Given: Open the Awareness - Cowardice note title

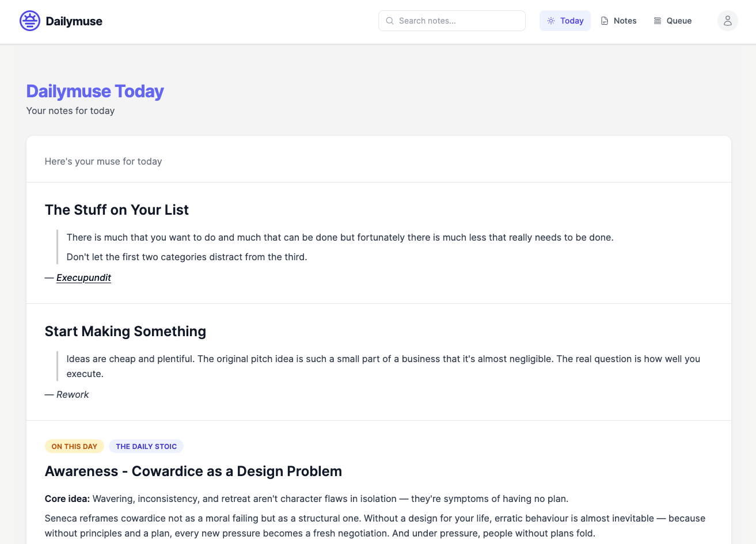Looking at the screenshot, I should click(x=193, y=471).
